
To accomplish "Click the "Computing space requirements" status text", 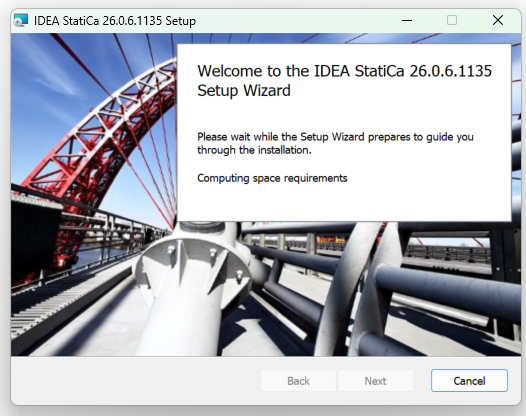I will click(x=272, y=178).
